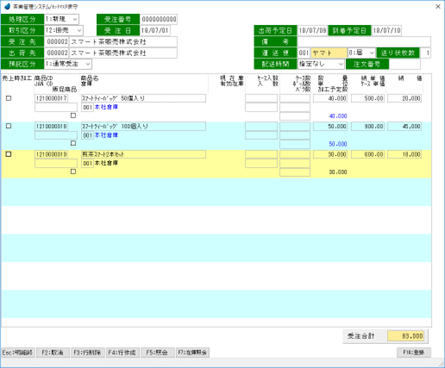Image resolution: width=445 pixels, height=368 pixels.
Task: Click the empty 注文番号 field
Action: (405, 64)
